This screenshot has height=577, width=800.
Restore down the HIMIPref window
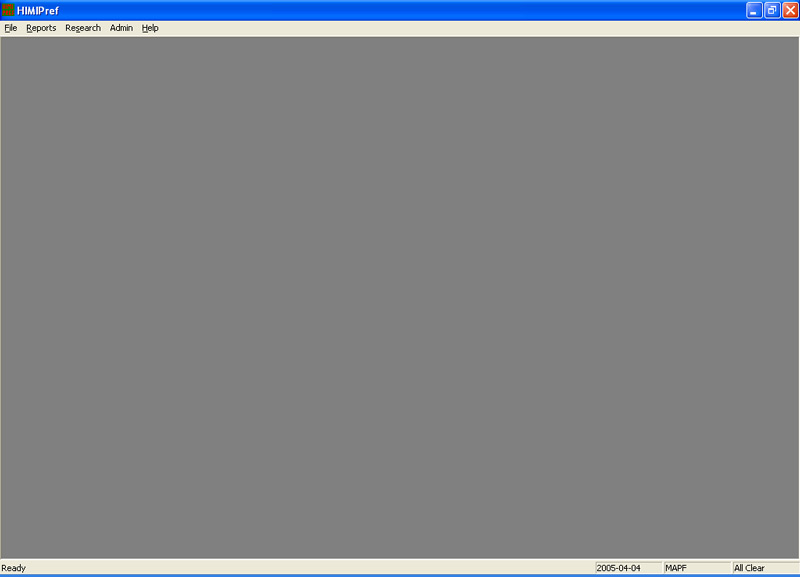(x=772, y=10)
